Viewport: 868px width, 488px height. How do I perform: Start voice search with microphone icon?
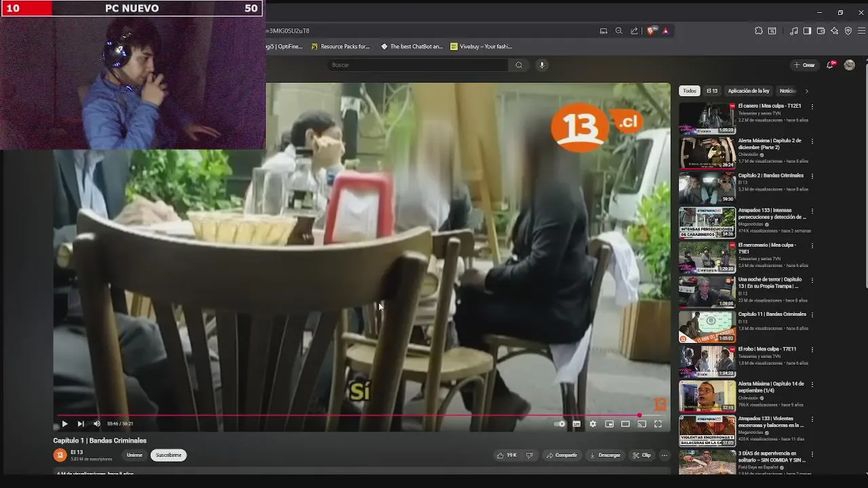click(x=541, y=65)
